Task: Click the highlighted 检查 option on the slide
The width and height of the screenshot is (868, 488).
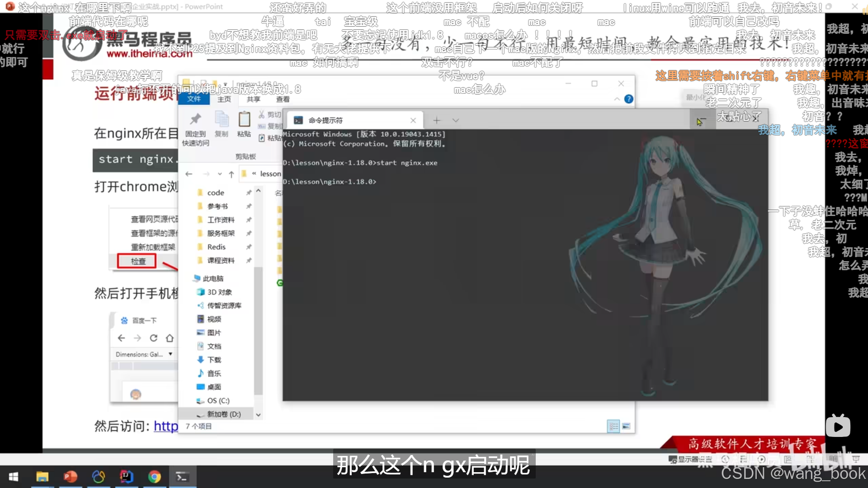Action: click(137, 261)
